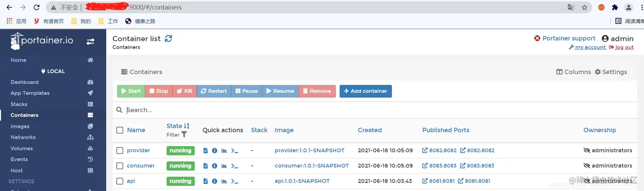
Task: Refresh the container list
Action: pyautogui.click(x=168, y=38)
